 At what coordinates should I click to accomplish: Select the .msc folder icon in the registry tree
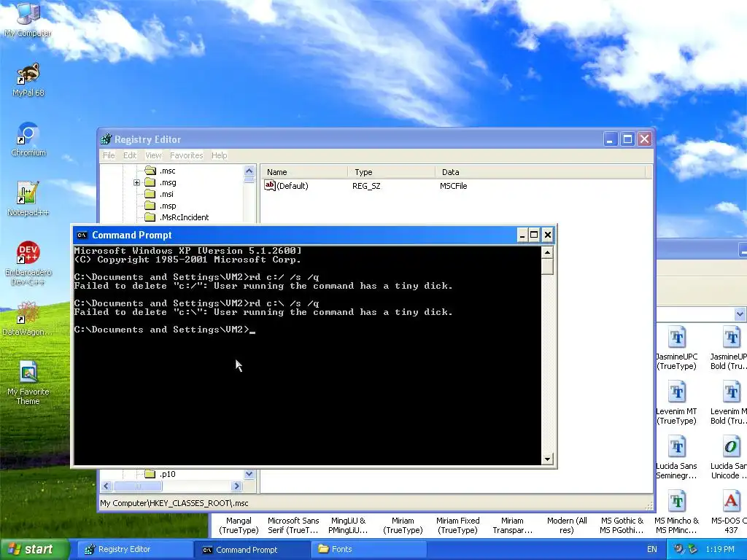coord(150,171)
